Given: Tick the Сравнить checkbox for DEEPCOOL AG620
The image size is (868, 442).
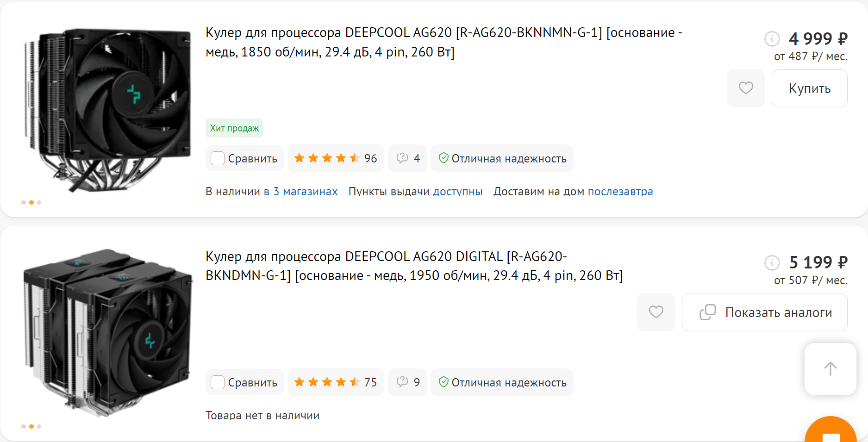Looking at the screenshot, I should (218, 159).
